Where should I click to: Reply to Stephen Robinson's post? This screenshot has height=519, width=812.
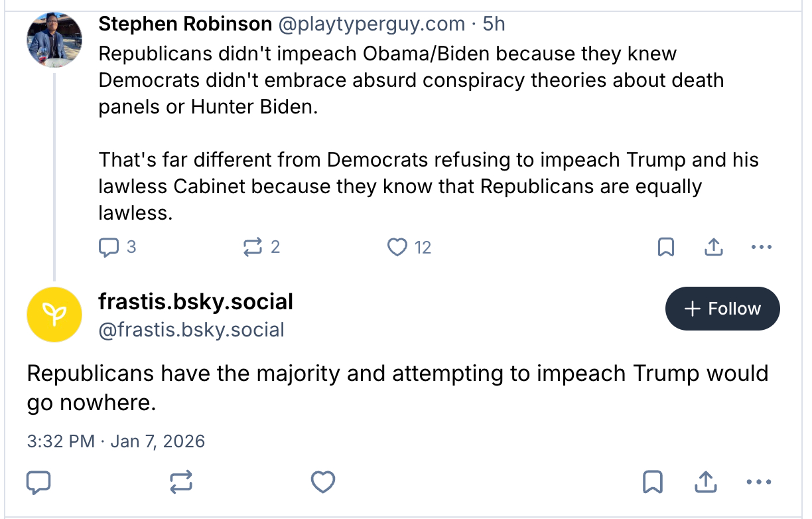(x=108, y=248)
